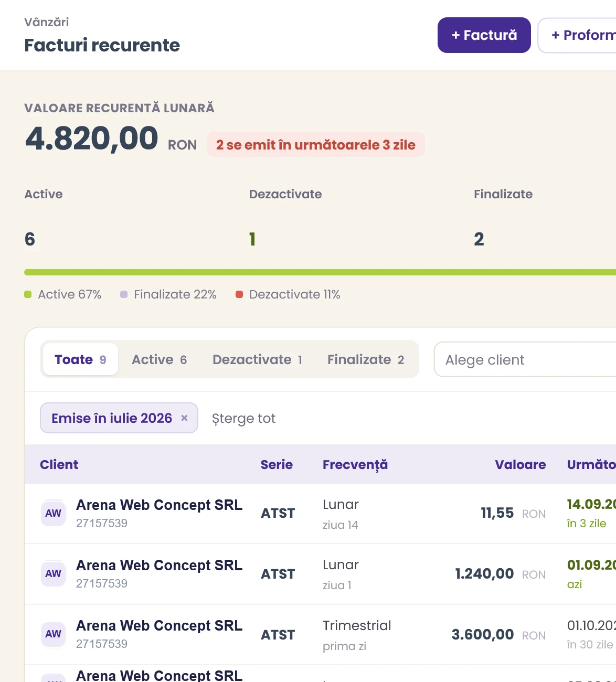
Task: Click the 1.240,00 RON value
Action: click(x=500, y=573)
